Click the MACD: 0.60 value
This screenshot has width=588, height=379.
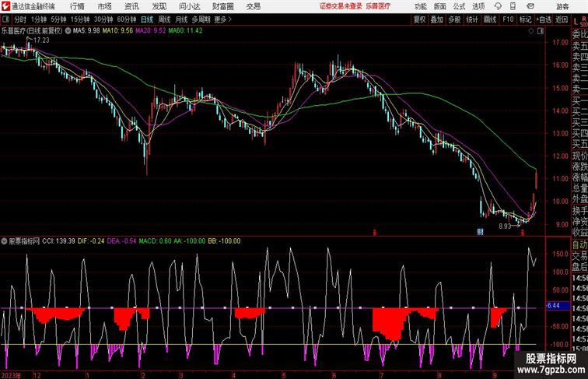click(155, 241)
